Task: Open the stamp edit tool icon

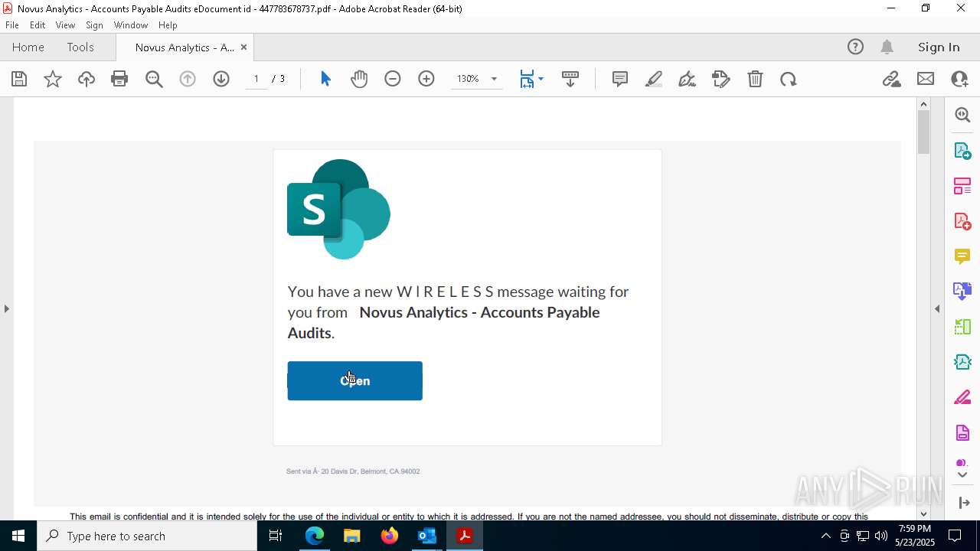Action: pos(721,79)
